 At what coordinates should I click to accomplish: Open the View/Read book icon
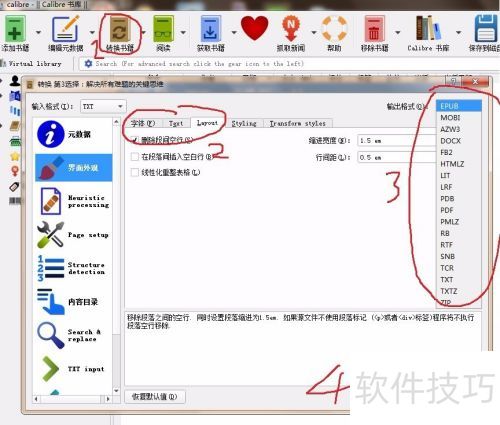point(163,29)
